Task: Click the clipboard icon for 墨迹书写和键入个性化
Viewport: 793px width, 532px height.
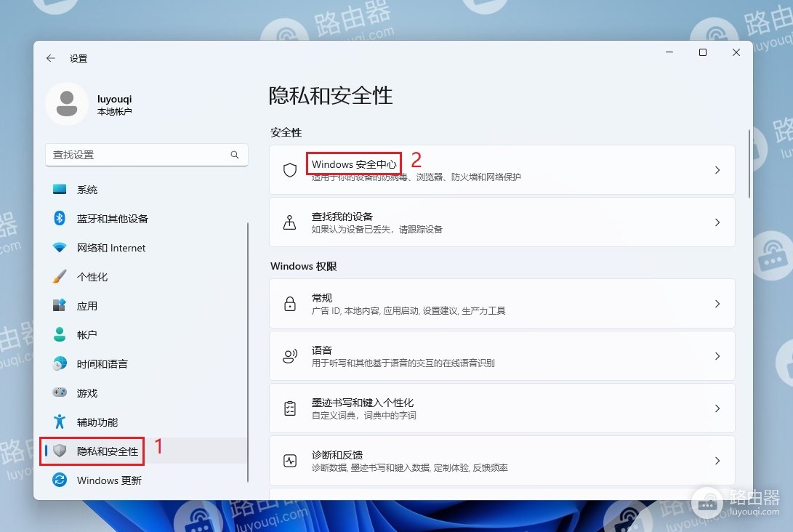Action: click(290, 408)
